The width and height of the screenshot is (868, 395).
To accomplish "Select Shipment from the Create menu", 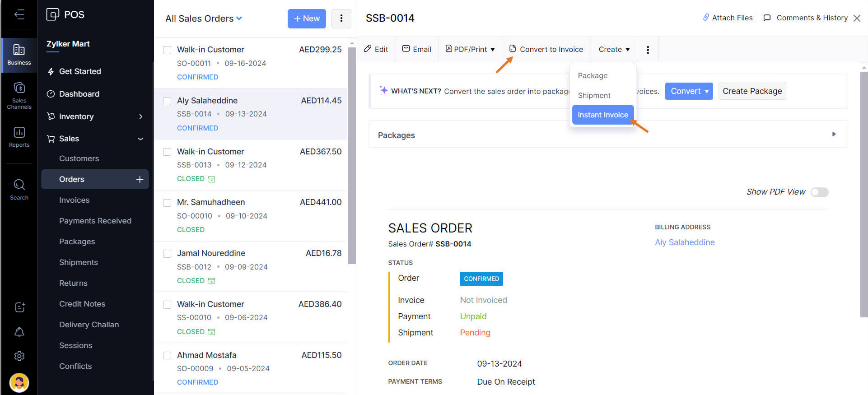I will click(594, 95).
